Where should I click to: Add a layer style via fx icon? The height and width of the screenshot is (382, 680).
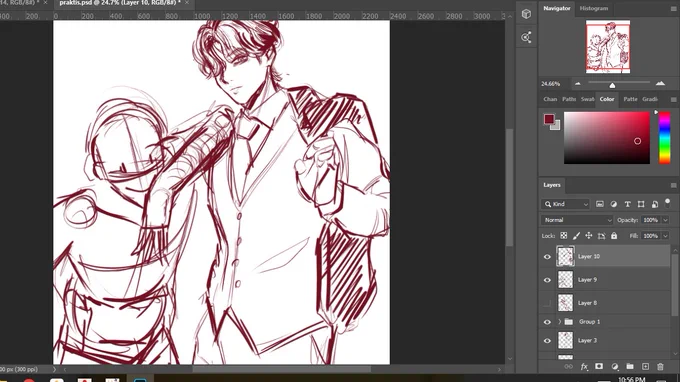coord(584,367)
